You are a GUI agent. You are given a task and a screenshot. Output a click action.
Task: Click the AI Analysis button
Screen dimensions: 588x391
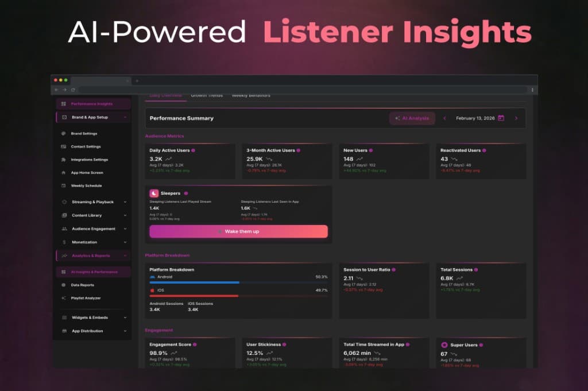(412, 118)
